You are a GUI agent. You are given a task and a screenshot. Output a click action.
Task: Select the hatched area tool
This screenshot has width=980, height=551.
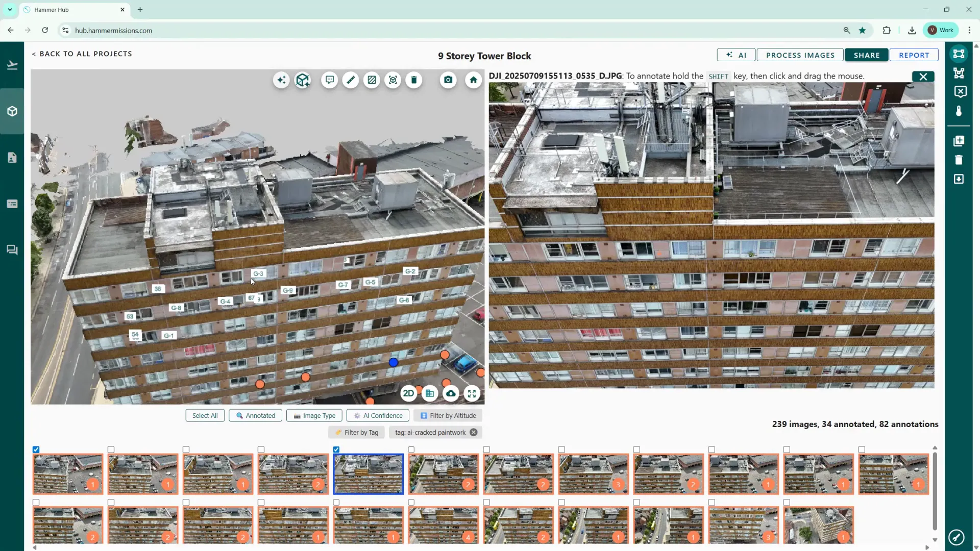[372, 80]
